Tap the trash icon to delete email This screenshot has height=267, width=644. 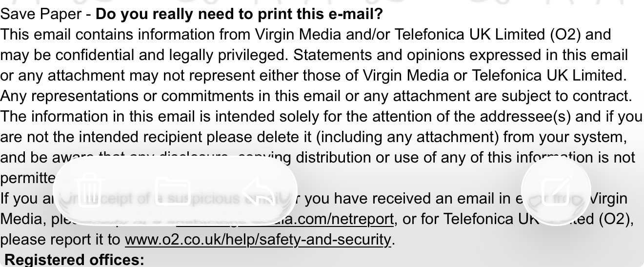tap(90, 190)
